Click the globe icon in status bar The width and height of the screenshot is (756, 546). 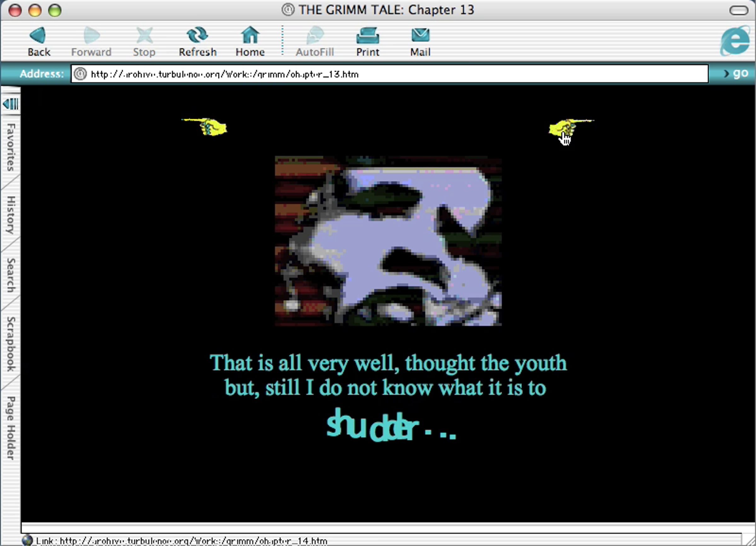click(x=27, y=540)
